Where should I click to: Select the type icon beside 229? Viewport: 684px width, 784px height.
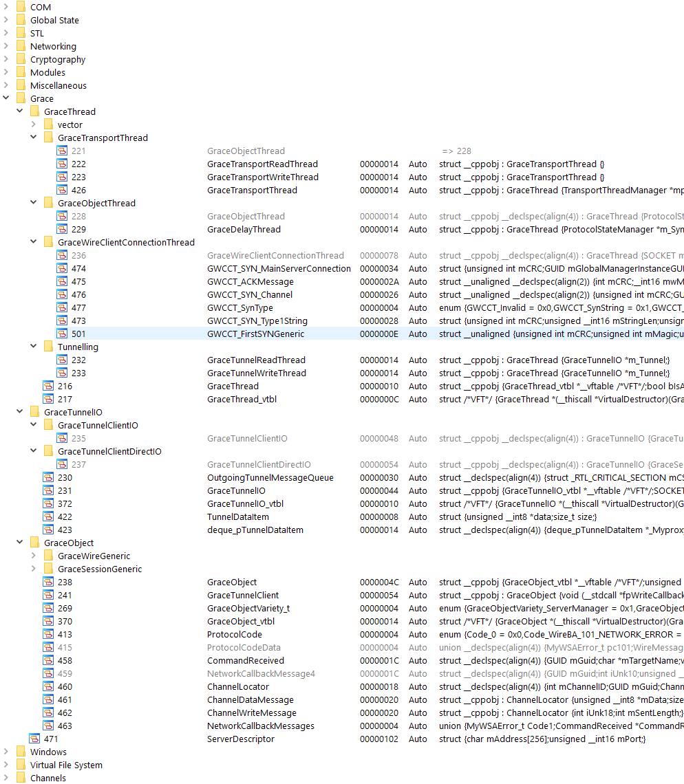(62, 230)
